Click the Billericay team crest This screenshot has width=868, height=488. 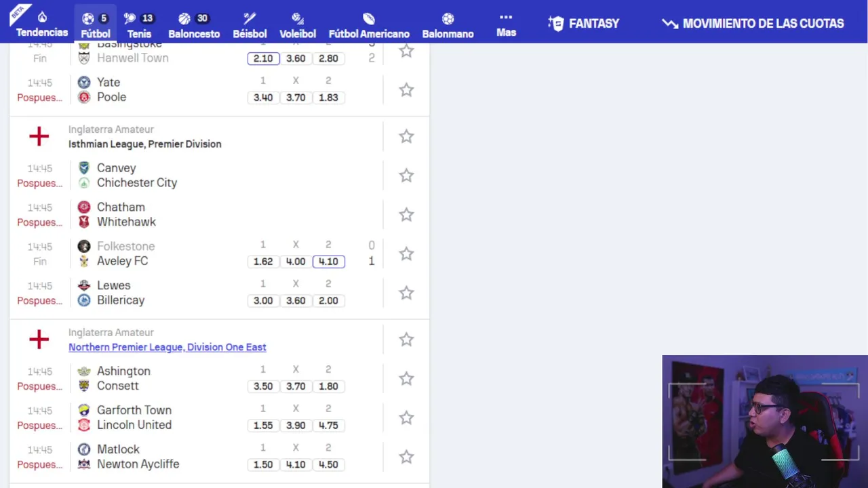click(84, 300)
